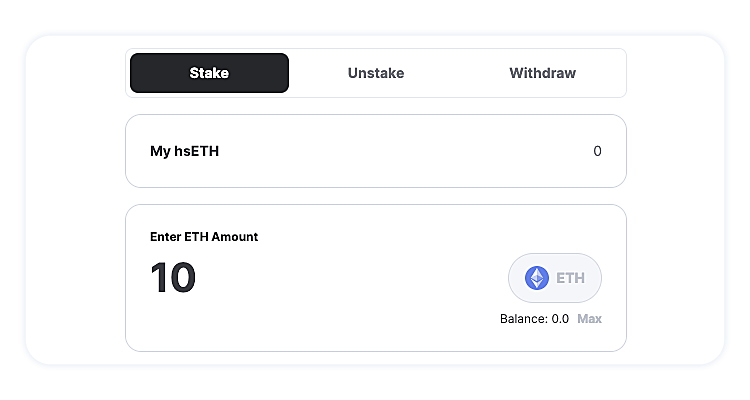Click the ETH amount input showing 10
Viewport: 750px width, 400px height.
(x=174, y=278)
